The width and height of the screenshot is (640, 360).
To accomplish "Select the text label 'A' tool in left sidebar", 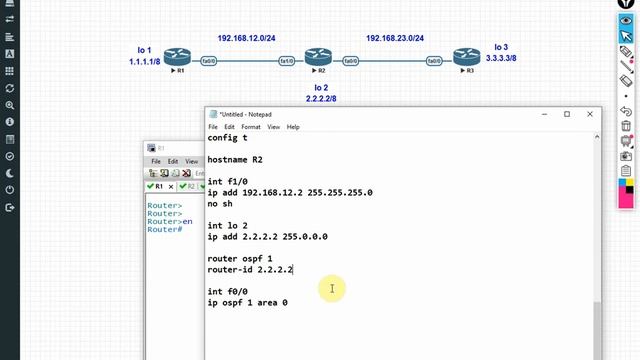I will (10, 54).
